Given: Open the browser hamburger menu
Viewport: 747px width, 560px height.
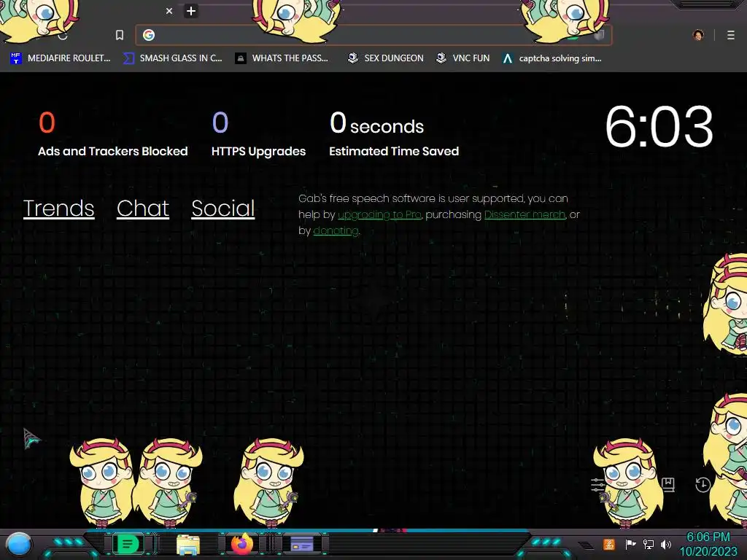Looking at the screenshot, I should [731, 35].
